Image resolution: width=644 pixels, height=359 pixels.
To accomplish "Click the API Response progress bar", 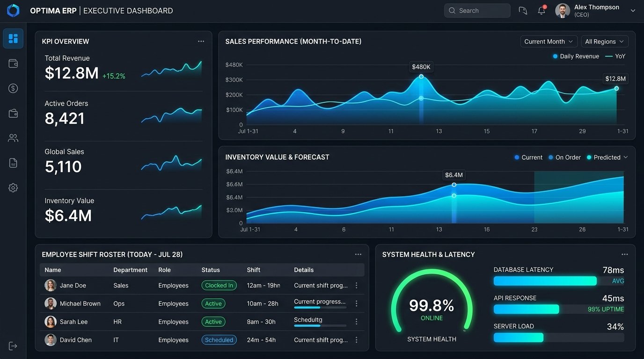I will pos(559,309).
